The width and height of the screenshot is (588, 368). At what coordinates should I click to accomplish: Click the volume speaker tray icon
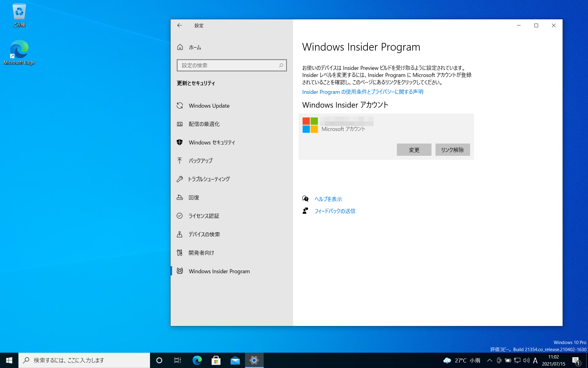(x=526, y=360)
